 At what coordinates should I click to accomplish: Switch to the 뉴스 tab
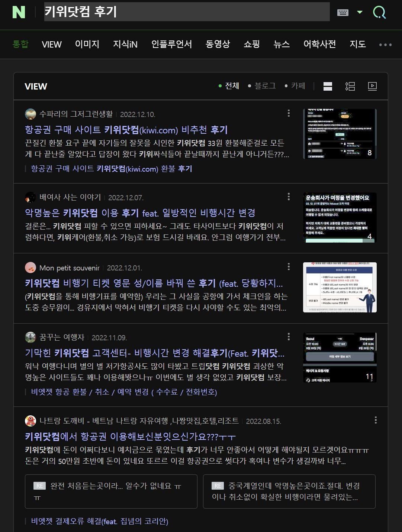pyautogui.click(x=282, y=44)
